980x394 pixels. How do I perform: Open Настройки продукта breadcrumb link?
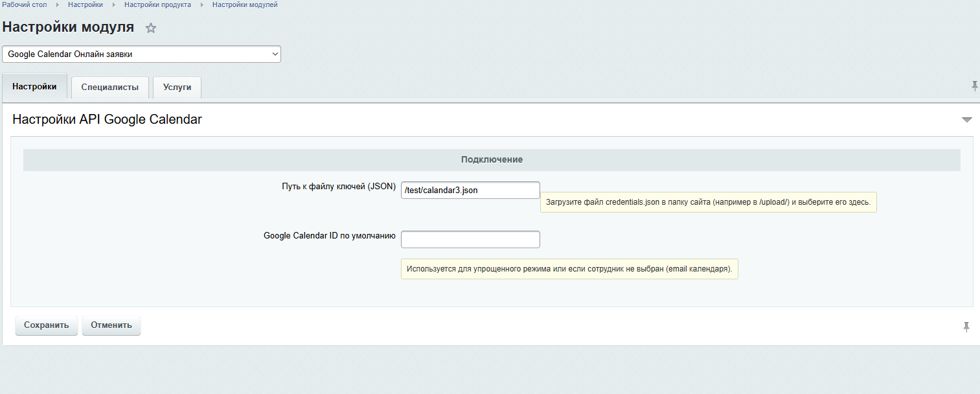click(x=157, y=5)
